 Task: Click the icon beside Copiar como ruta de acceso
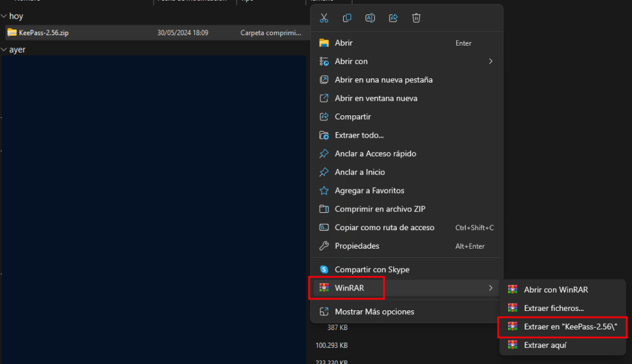(324, 228)
